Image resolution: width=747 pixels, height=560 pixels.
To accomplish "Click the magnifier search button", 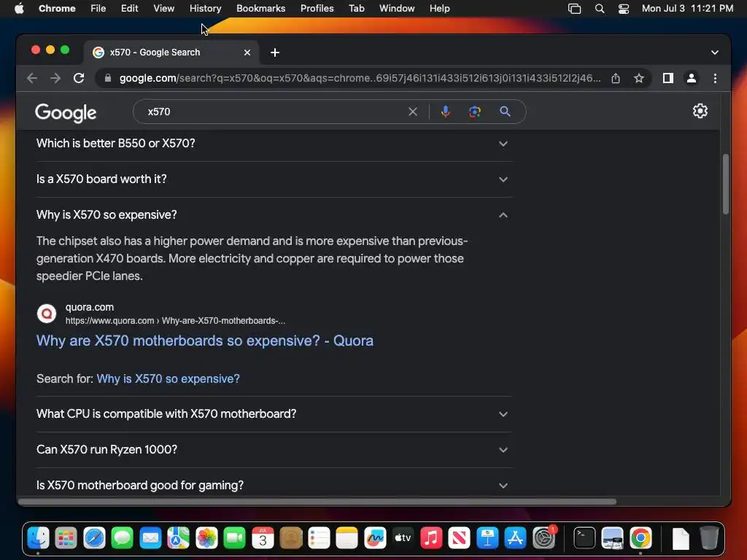I will 505,112.
